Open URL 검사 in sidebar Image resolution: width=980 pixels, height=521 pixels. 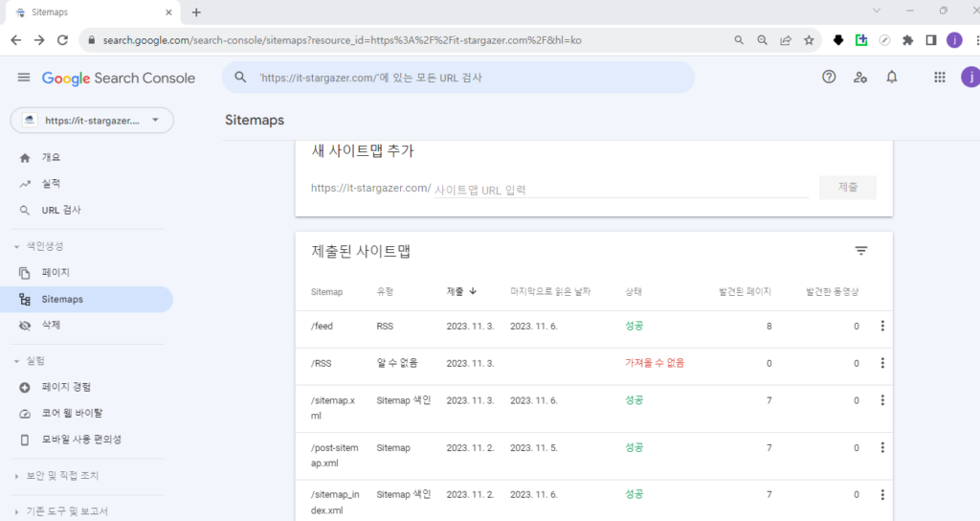click(x=87, y=210)
